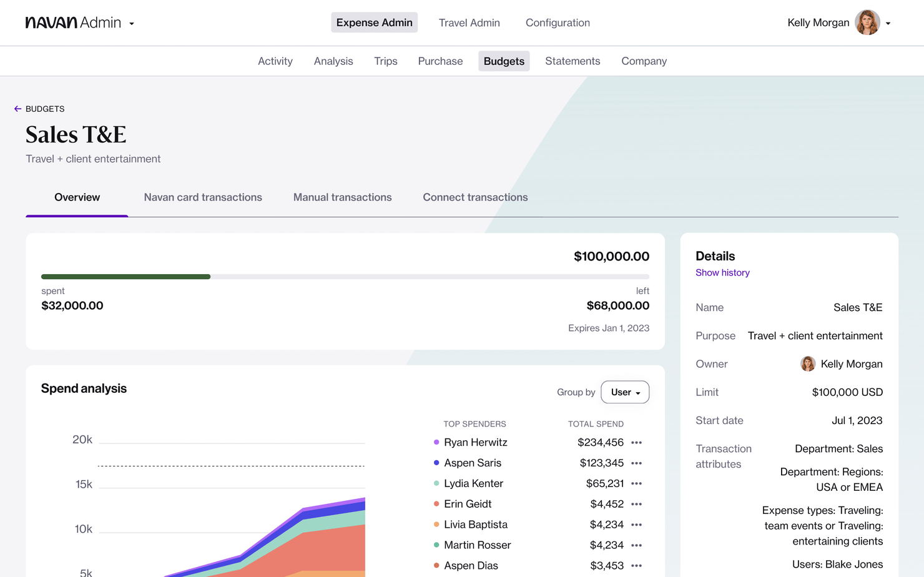This screenshot has width=924, height=577.
Task: Open the Manual transactions tab
Action: pyautogui.click(x=342, y=197)
